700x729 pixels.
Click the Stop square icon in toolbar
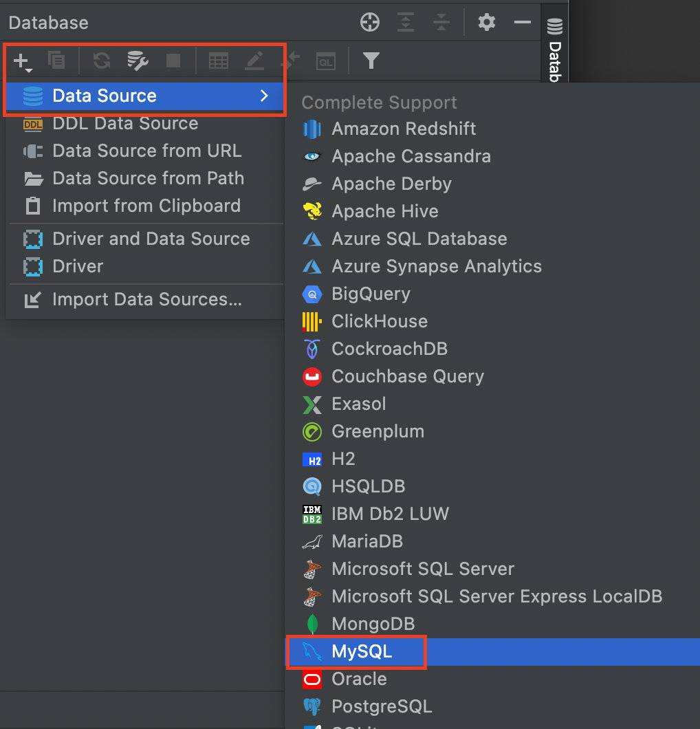[x=173, y=61]
